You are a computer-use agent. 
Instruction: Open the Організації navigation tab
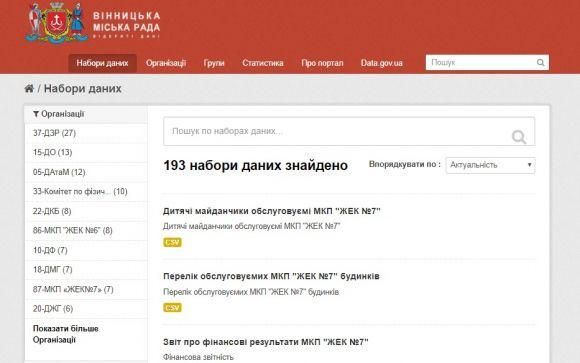166,63
